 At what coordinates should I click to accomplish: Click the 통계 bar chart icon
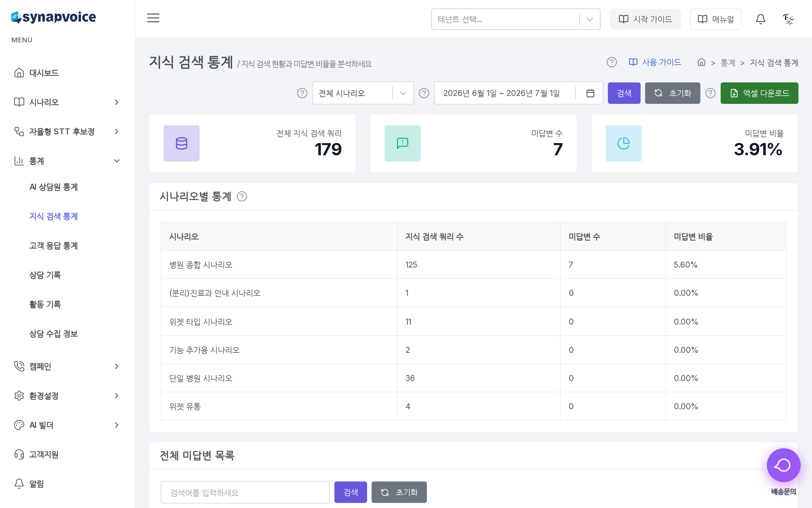19,161
